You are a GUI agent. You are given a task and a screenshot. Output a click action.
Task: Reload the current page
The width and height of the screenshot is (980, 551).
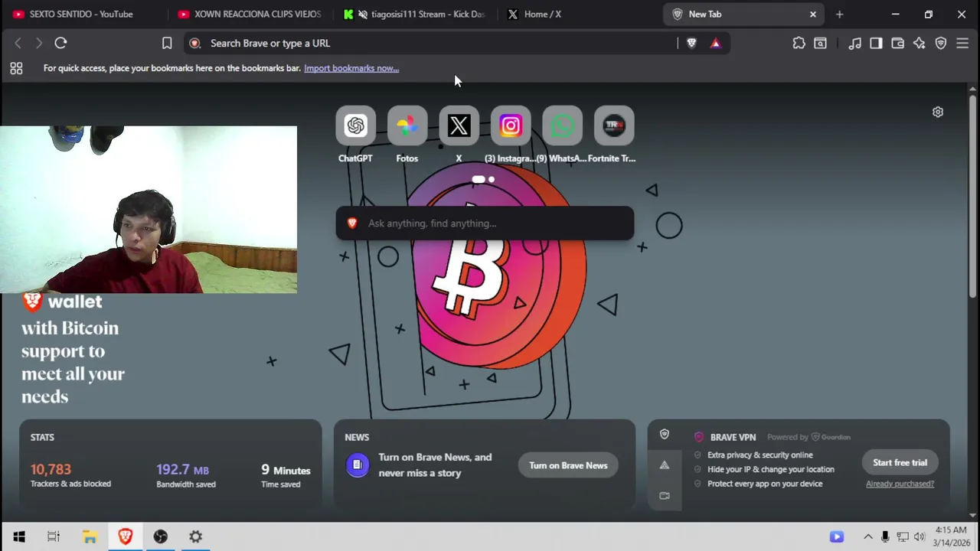[60, 43]
